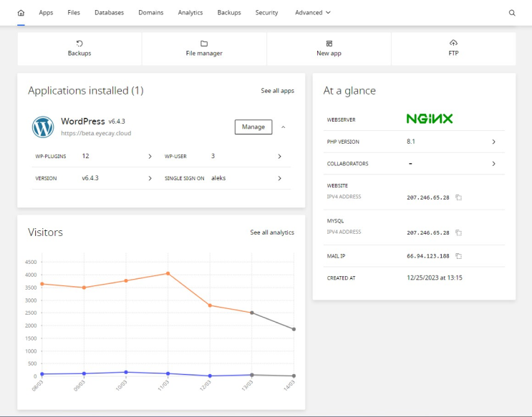Click the grey top-line point on 14/03
This screenshot has width=532, height=417.
(x=294, y=329)
